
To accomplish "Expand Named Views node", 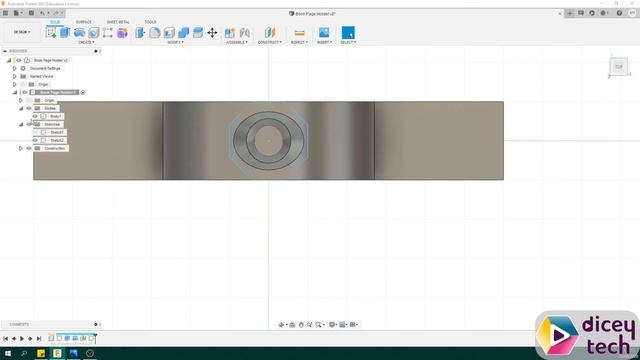I will (x=15, y=76).
